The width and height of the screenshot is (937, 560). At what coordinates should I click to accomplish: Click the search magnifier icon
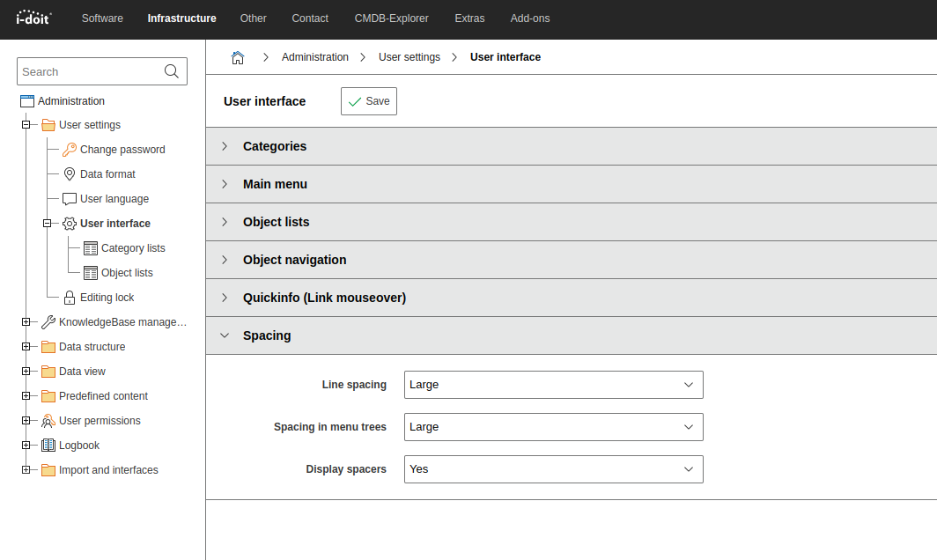click(x=172, y=71)
